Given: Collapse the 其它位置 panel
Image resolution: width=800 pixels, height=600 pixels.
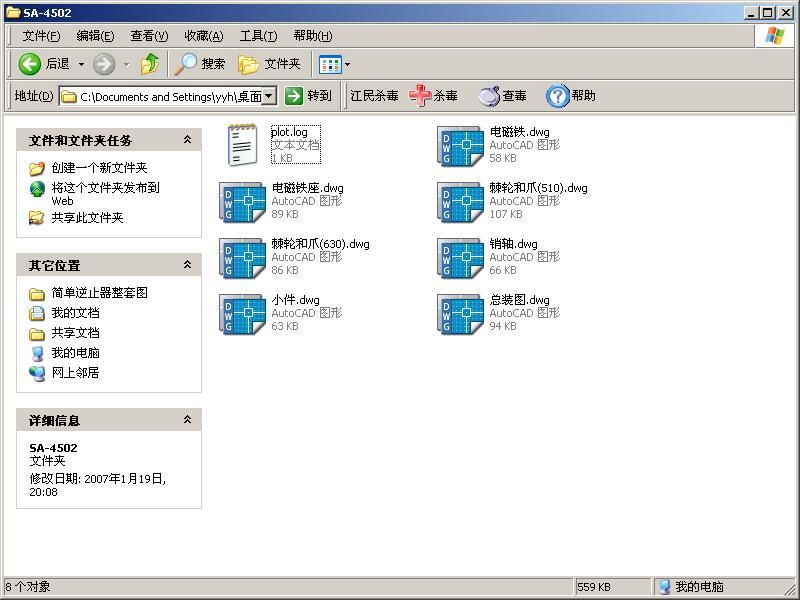Looking at the screenshot, I should coord(187,264).
